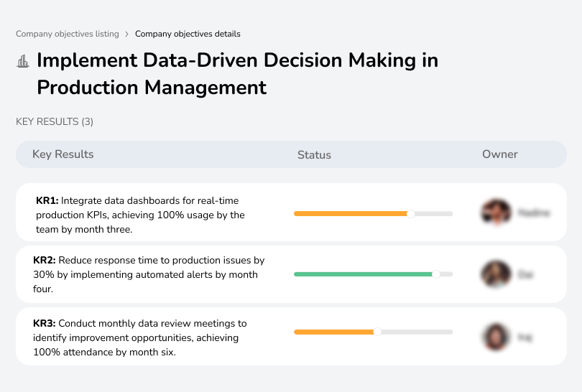The image size is (582, 392).
Task: Click the objective title heading
Action: (238, 73)
